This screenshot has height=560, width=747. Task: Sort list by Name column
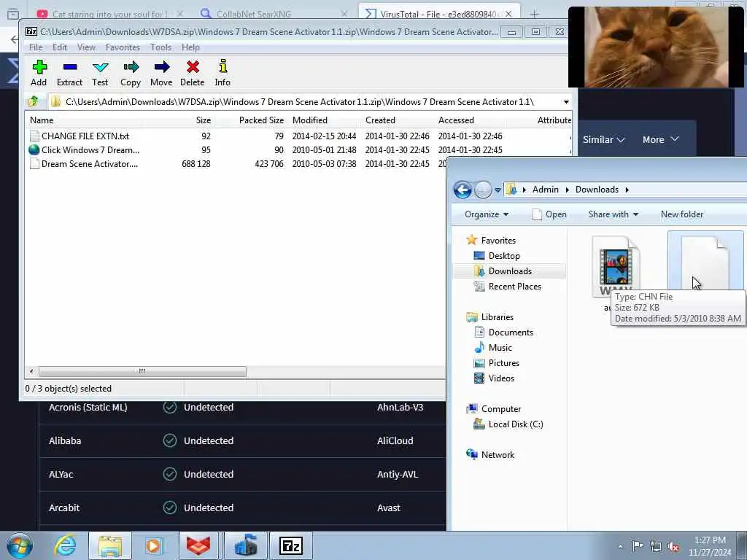pos(42,120)
